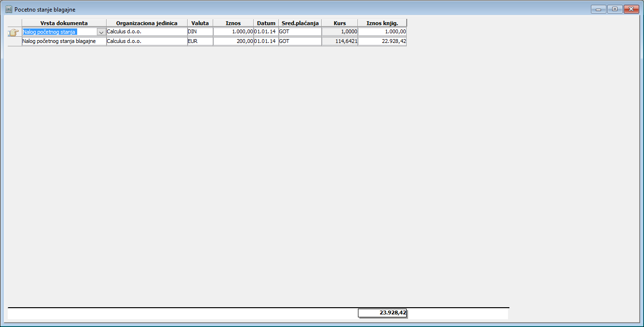Viewport: 644px width, 327px height.
Task: Click the total 23.928,42 field
Action: point(382,313)
